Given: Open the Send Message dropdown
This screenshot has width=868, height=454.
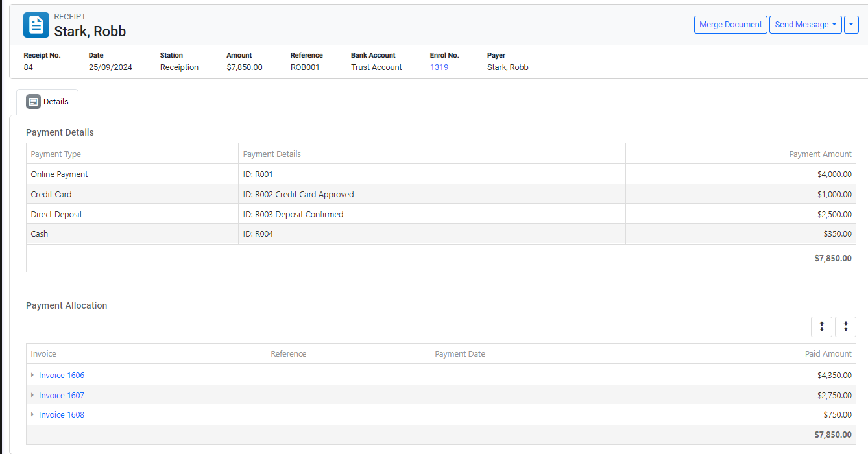Looking at the screenshot, I should pos(805,25).
